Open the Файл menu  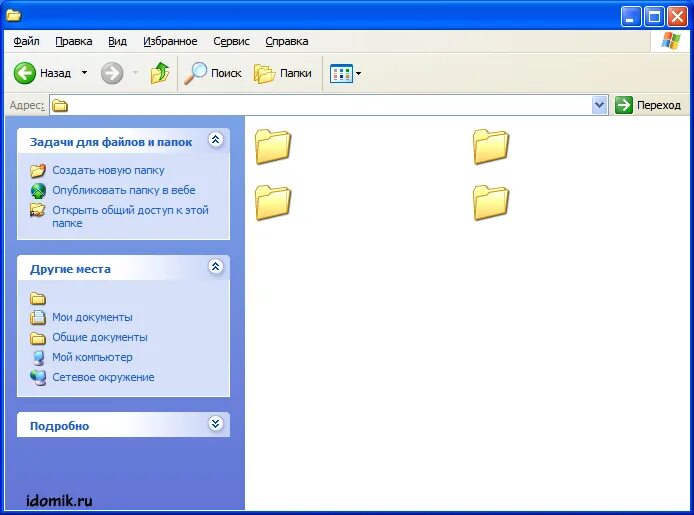(26, 41)
